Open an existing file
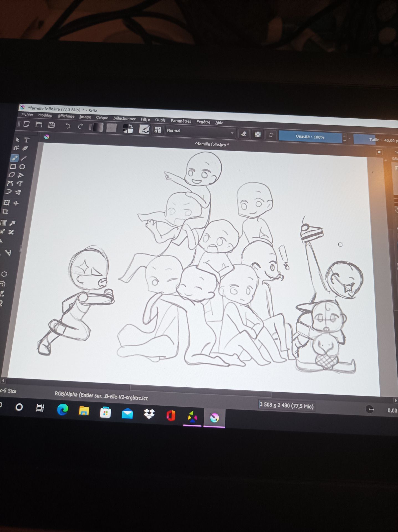This screenshot has height=532, width=398. click(x=39, y=124)
